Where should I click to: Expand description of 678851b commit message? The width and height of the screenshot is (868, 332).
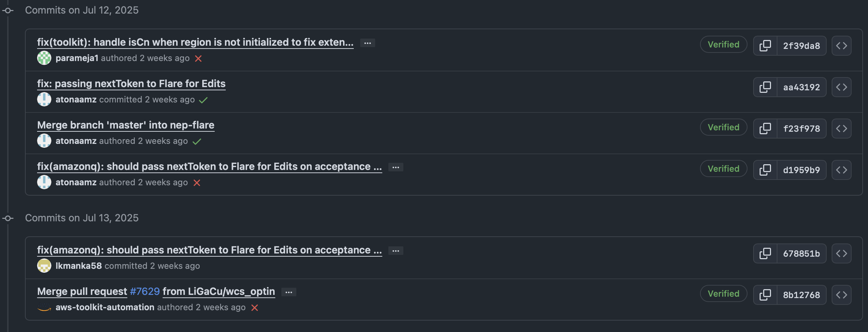click(x=395, y=251)
